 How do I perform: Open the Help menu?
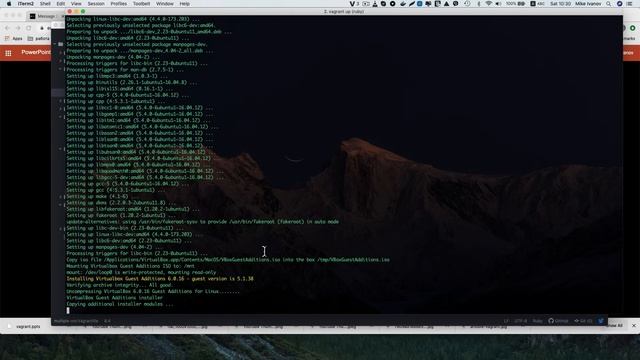click(x=184, y=4)
